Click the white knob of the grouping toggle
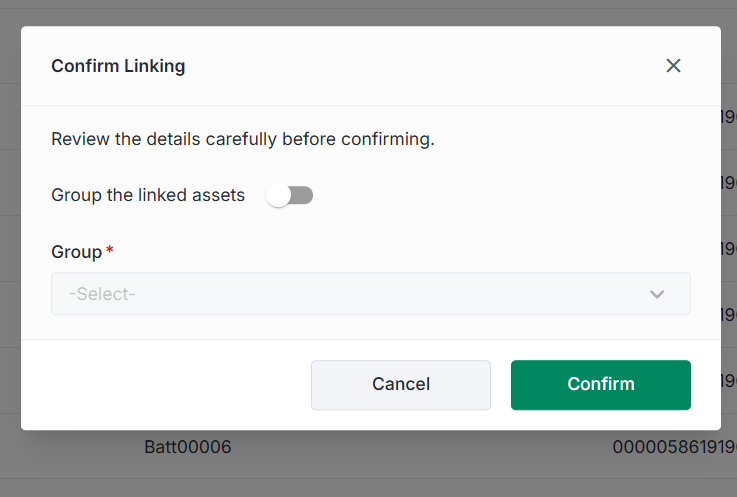The image size is (737, 497). 278,195
